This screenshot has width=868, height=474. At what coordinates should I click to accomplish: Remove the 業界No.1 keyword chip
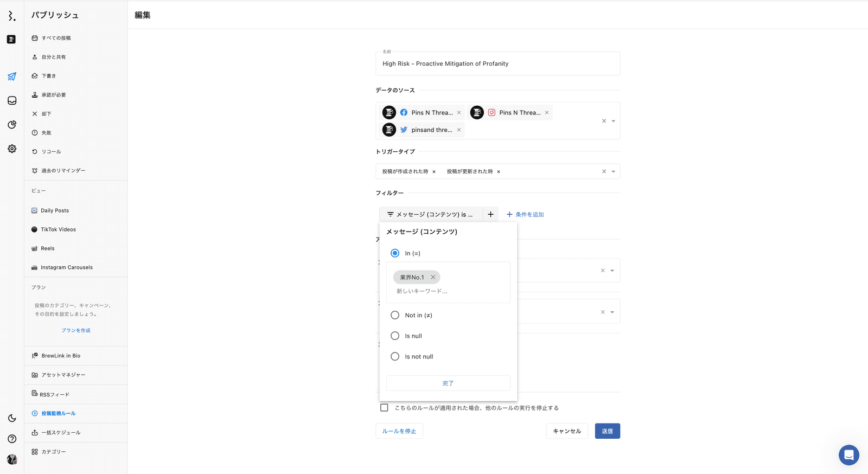pos(433,277)
